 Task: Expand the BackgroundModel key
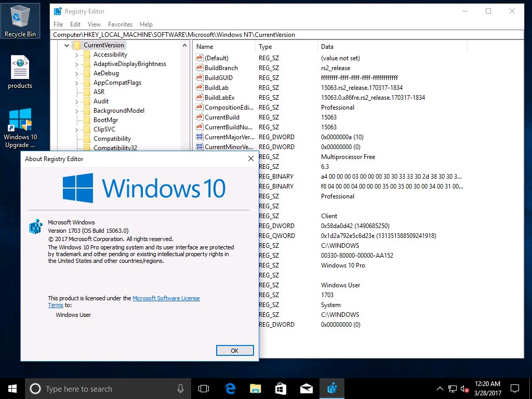[x=77, y=111]
